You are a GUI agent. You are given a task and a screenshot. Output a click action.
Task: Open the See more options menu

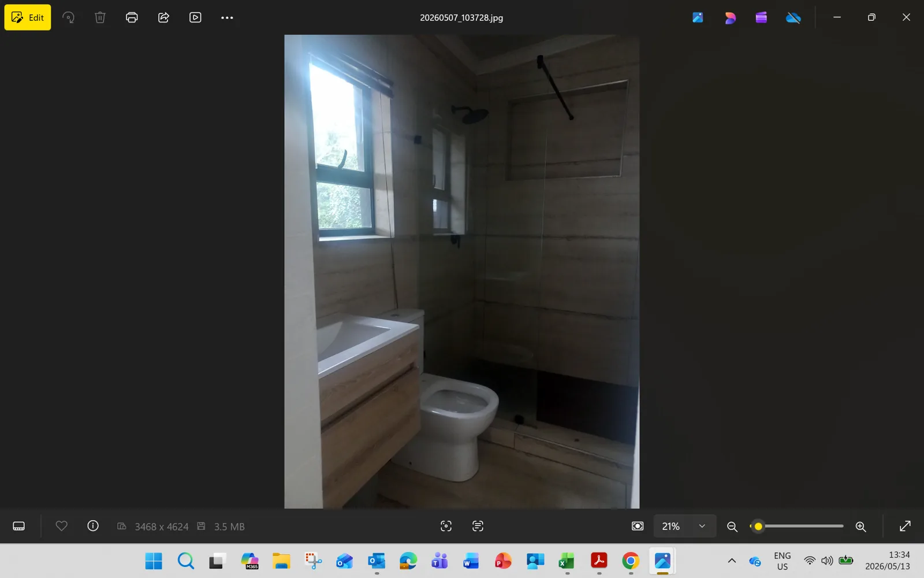pyautogui.click(x=227, y=17)
